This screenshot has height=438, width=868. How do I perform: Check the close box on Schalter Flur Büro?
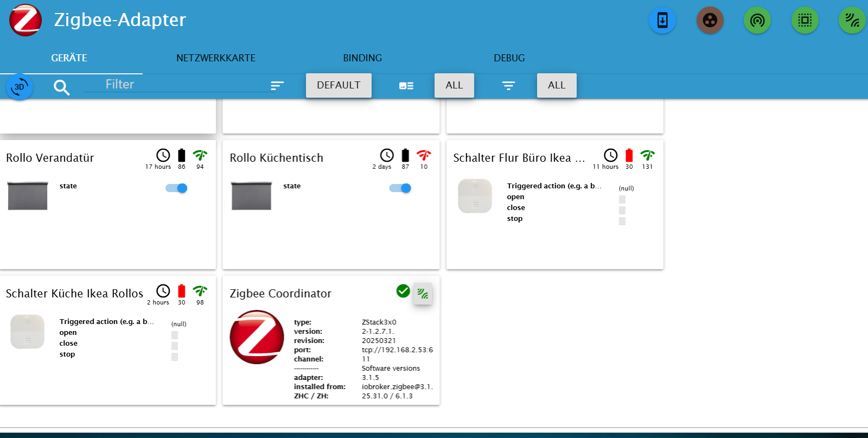[622, 210]
